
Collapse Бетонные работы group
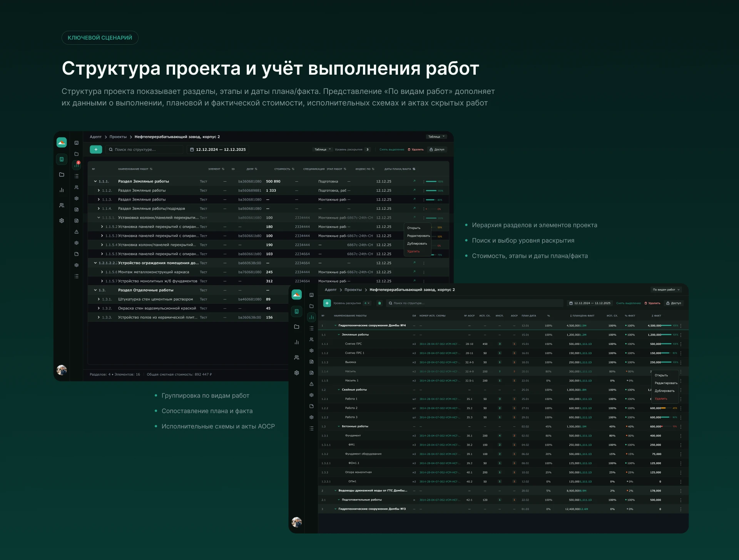point(339,426)
